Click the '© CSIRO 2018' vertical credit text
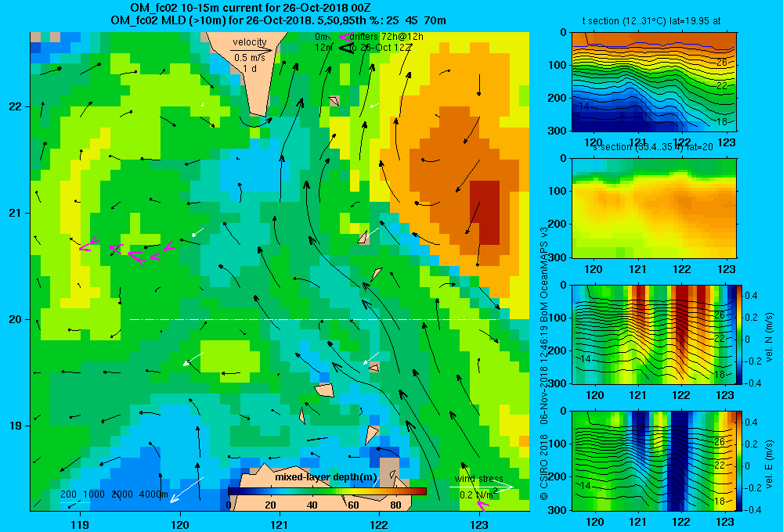 tap(544, 466)
